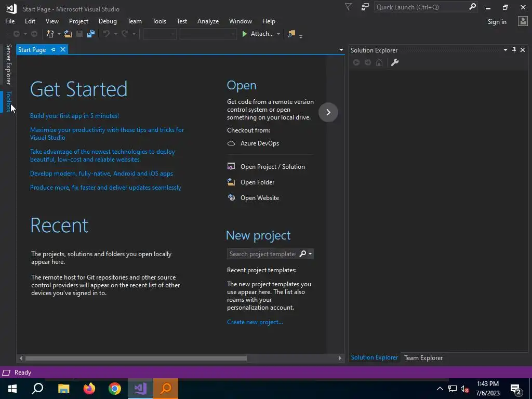Viewport: 532px width, 399px height.
Task: Show hidden system tray icons
Action: point(440,389)
